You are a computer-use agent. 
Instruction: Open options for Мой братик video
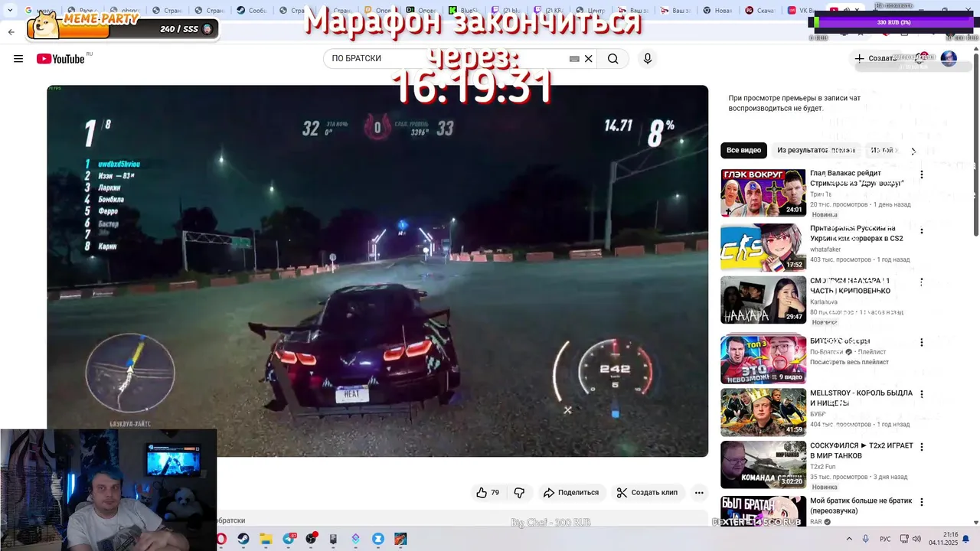pos(922,502)
